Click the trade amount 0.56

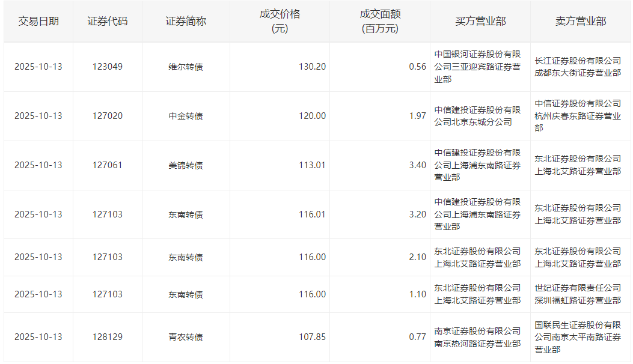coord(417,67)
